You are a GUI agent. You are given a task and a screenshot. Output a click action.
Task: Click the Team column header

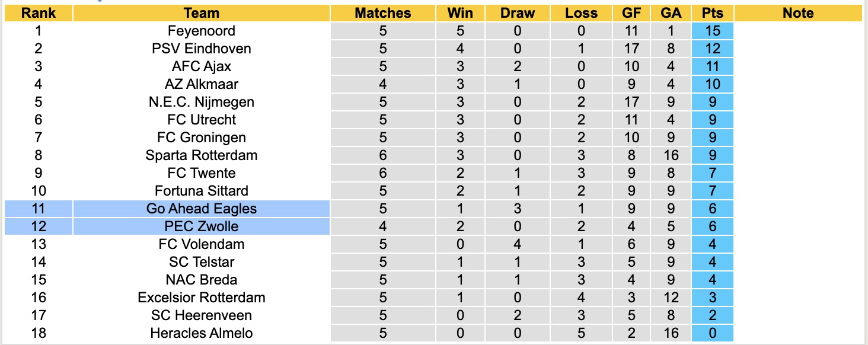pyautogui.click(x=202, y=13)
